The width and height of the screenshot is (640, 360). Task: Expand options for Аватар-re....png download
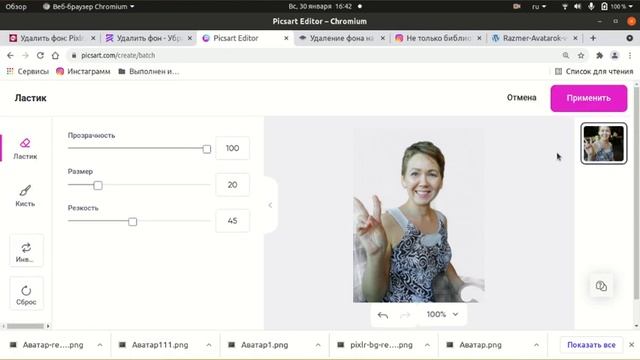tap(100, 345)
